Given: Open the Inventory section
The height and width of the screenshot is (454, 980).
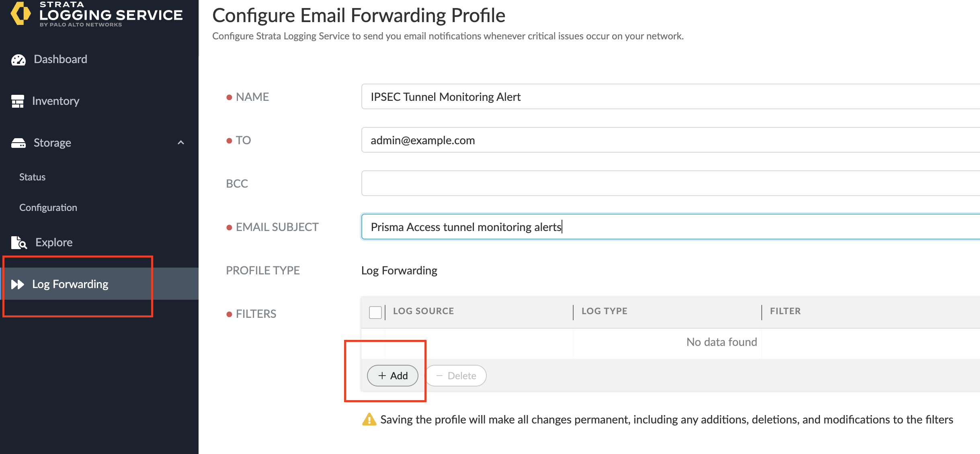Looking at the screenshot, I should click(x=56, y=101).
